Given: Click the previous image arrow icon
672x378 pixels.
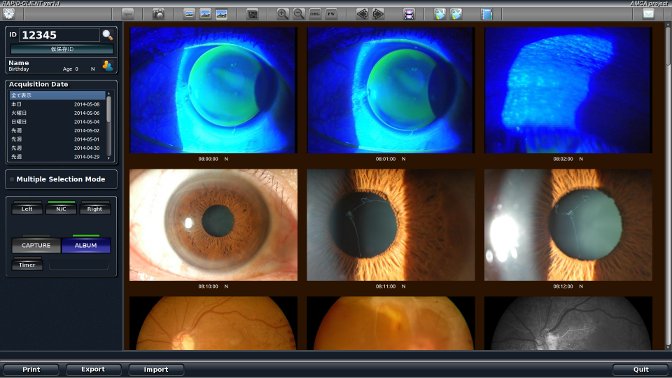Looking at the screenshot, I should coord(362,14).
